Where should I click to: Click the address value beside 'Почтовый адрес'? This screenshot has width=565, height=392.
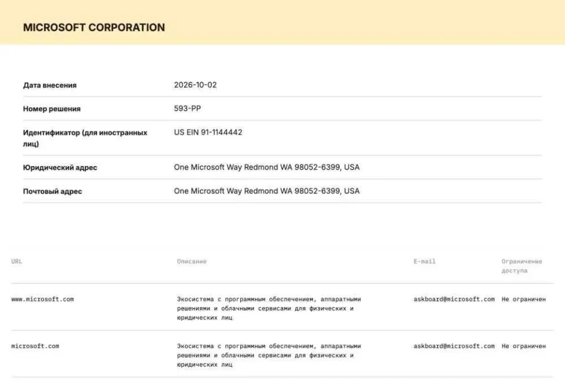267,191
